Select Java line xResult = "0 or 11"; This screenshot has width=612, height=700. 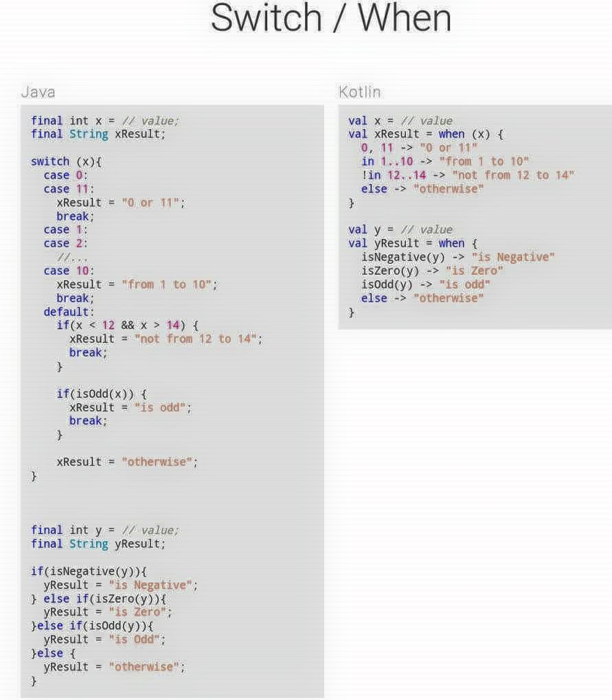pos(120,203)
